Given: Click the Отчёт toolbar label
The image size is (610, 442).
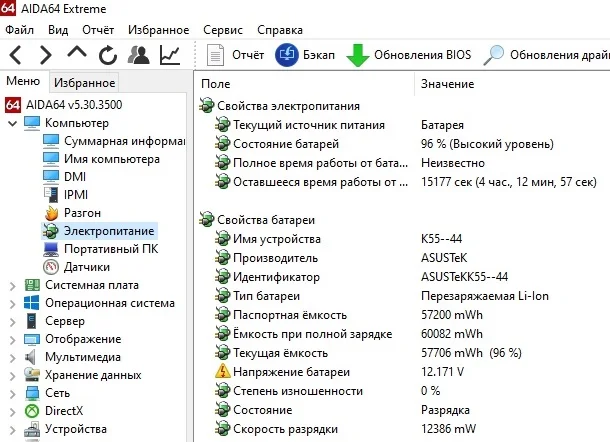Looking at the screenshot, I should point(248,55).
